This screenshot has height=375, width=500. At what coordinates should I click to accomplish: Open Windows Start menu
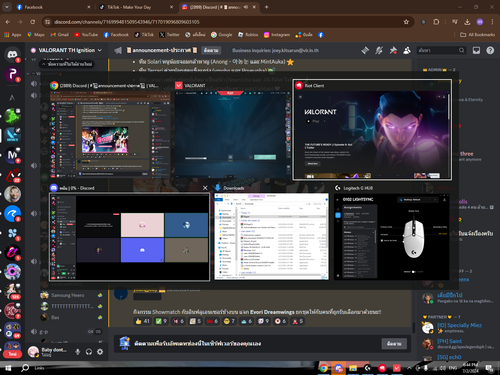click(8, 368)
